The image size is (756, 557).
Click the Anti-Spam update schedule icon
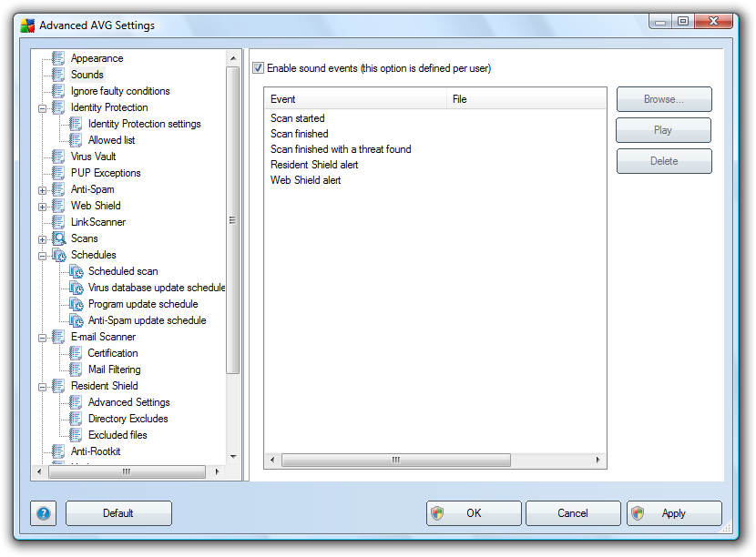(77, 320)
